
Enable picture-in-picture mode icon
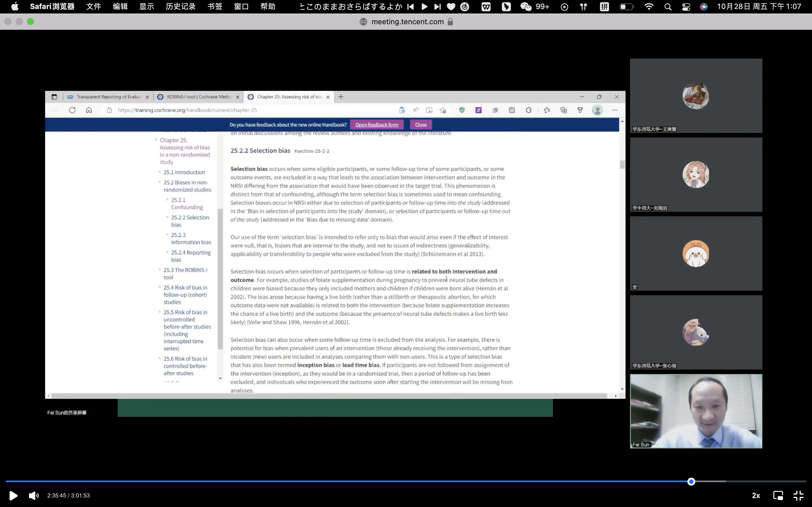click(x=778, y=495)
